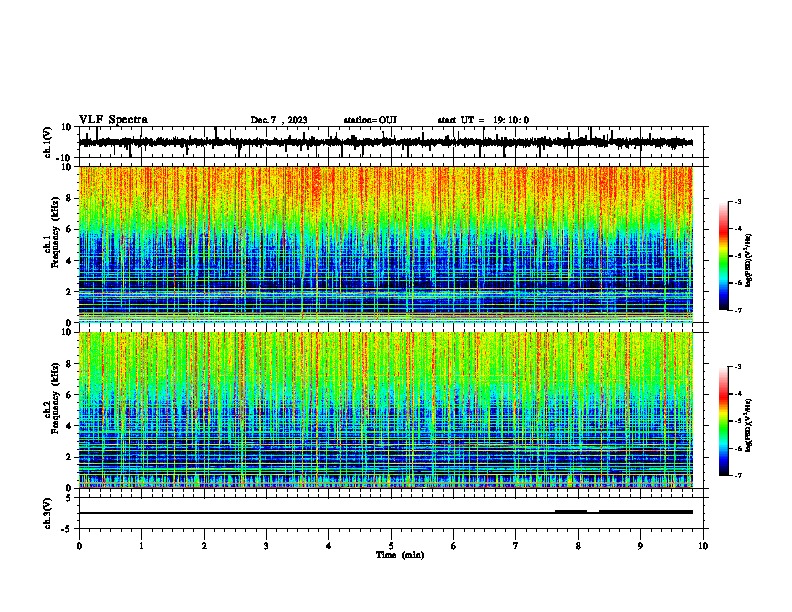The image size is (792, 612).
Task: Click the ch.1 color scale log(PSD) label
Action: 749,260
